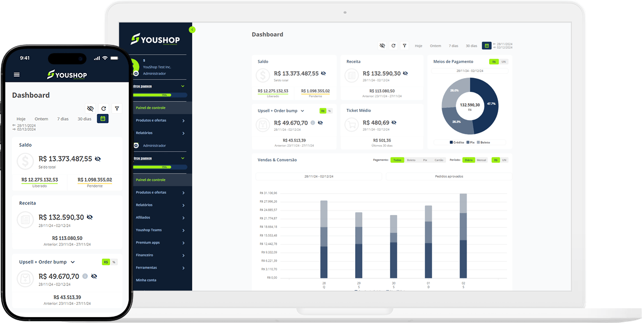Tap the Wi-Fi icon in the phone status bar

105,58
